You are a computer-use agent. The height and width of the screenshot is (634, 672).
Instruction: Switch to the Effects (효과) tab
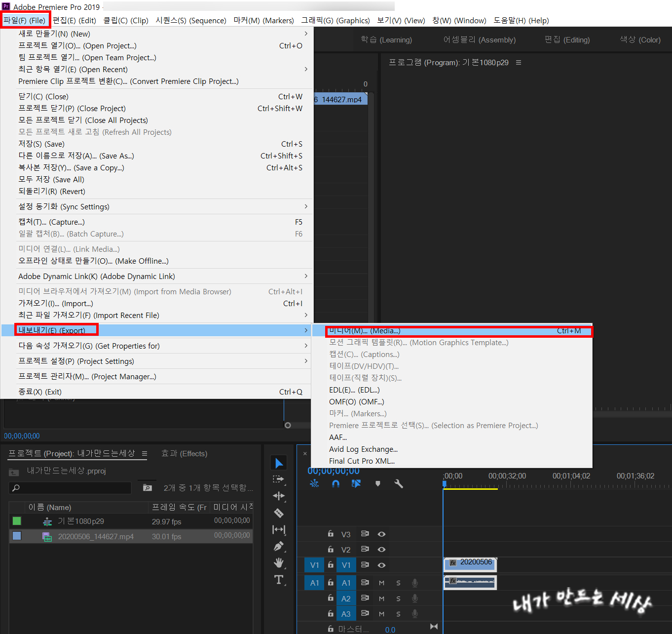coord(185,453)
